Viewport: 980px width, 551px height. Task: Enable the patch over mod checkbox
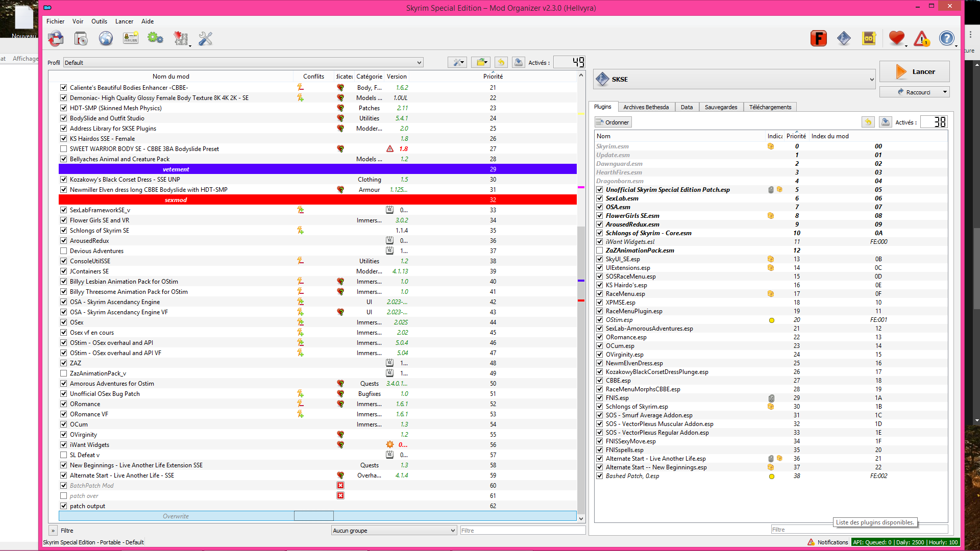click(x=63, y=496)
